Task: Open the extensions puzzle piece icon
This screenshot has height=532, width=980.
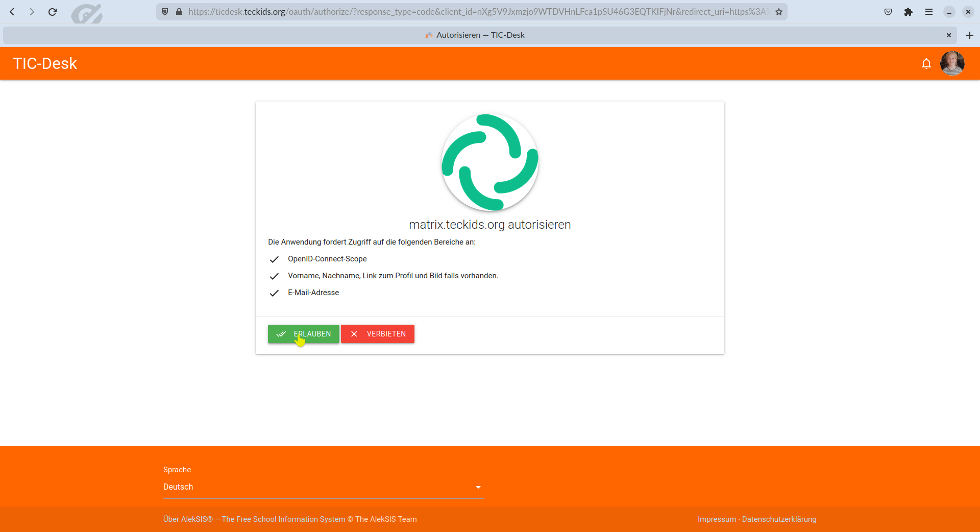Action: [909, 12]
